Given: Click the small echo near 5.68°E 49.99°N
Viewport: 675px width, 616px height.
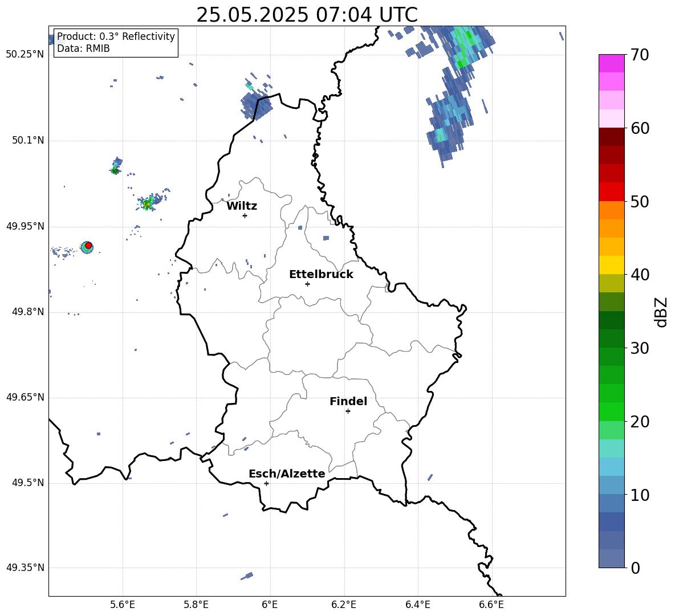Looking at the screenshot, I should (x=149, y=203).
